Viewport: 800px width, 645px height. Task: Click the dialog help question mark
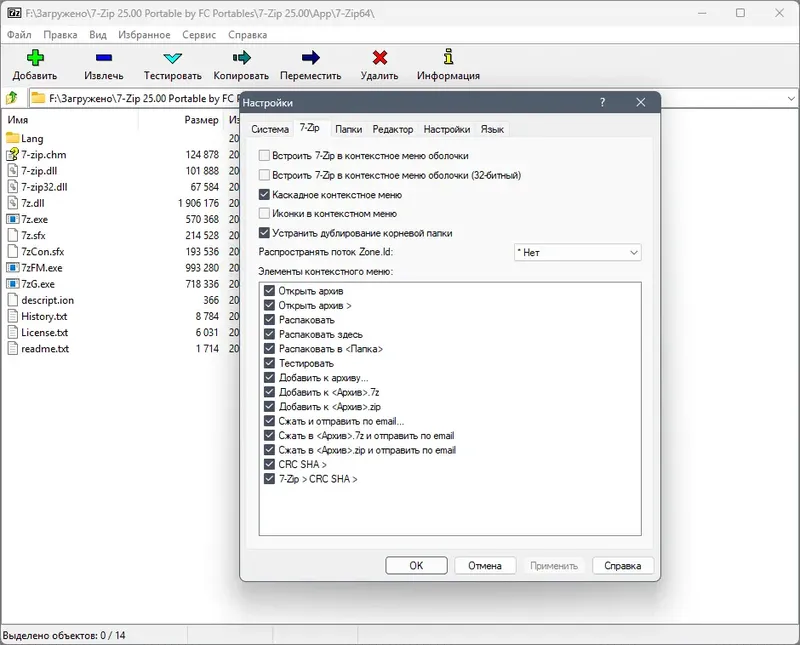(603, 103)
